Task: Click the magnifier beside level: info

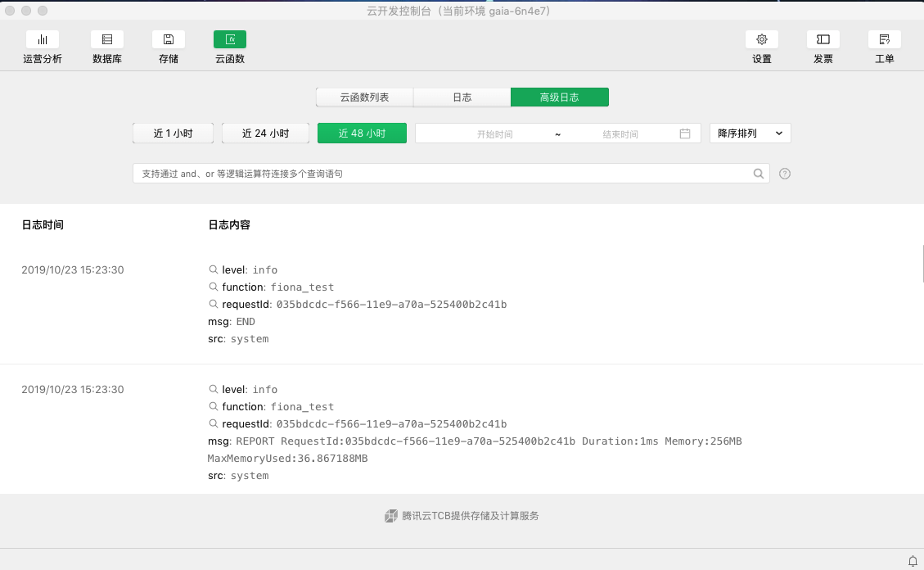Action: [212, 269]
